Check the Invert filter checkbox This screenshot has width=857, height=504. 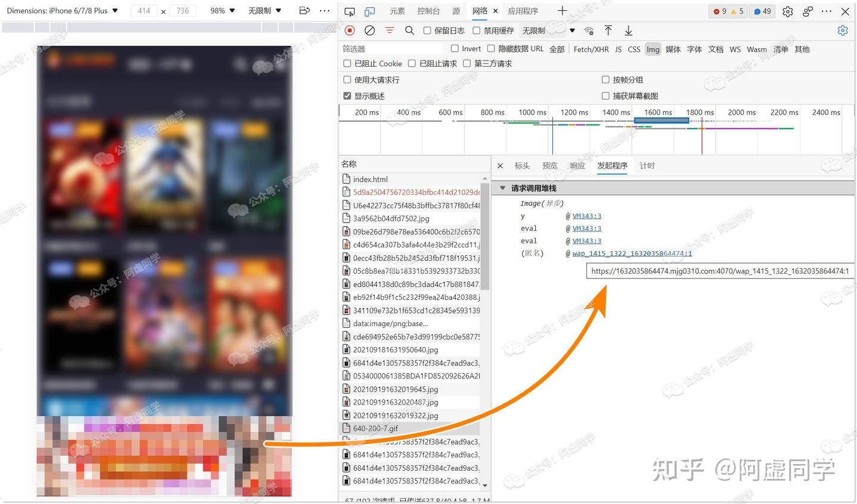click(x=455, y=49)
